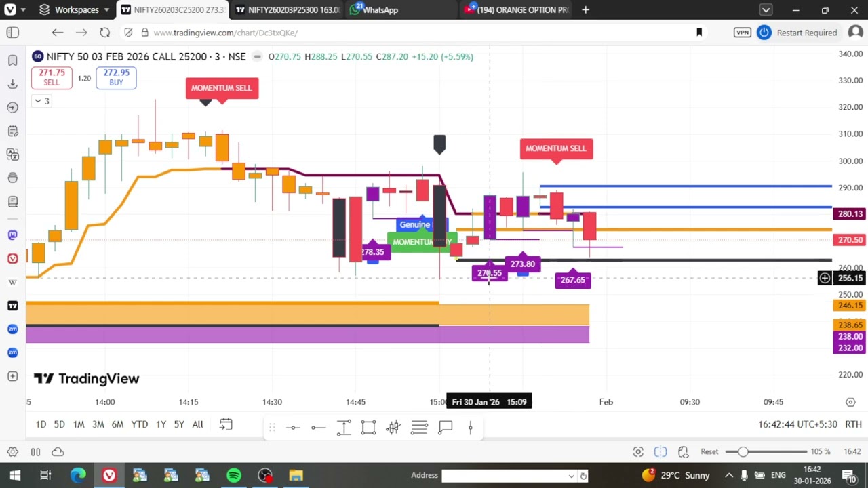Image resolution: width=868 pixels, height=488 pixels.
Task: Open a new browser tab
Action: (585, 9)
